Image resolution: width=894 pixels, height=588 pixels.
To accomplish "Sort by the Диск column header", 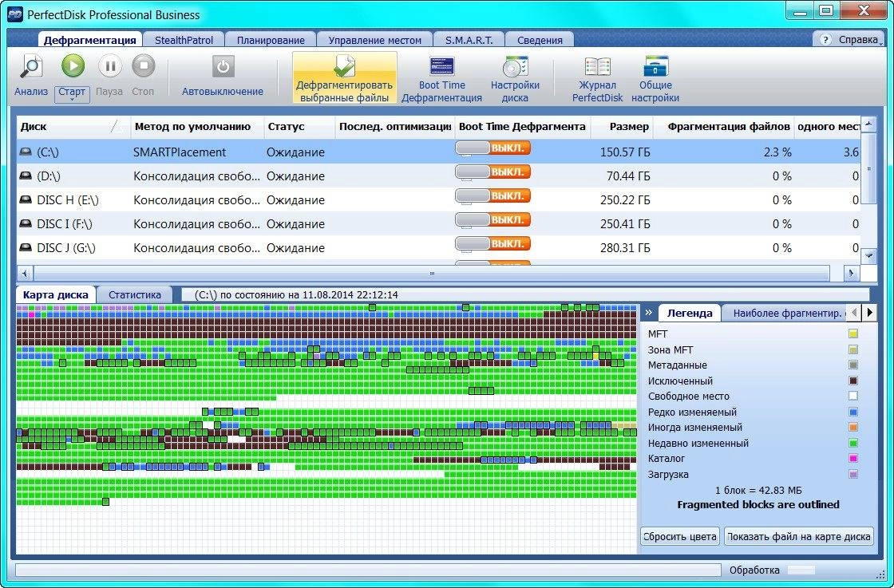I will 73,127.
